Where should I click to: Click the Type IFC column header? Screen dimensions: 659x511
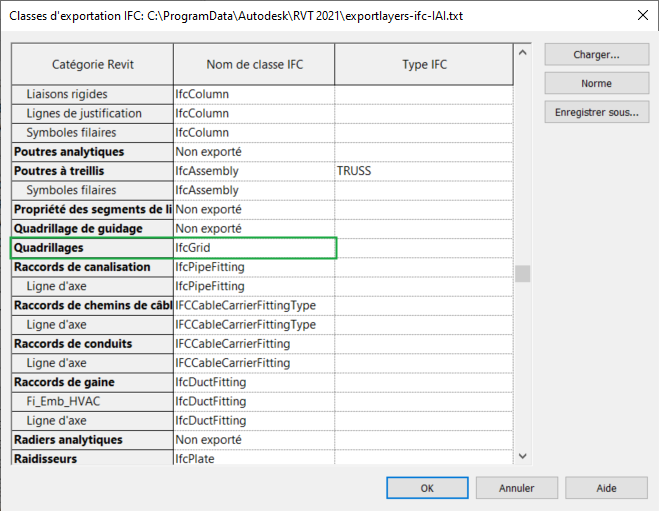coord(424,65)
